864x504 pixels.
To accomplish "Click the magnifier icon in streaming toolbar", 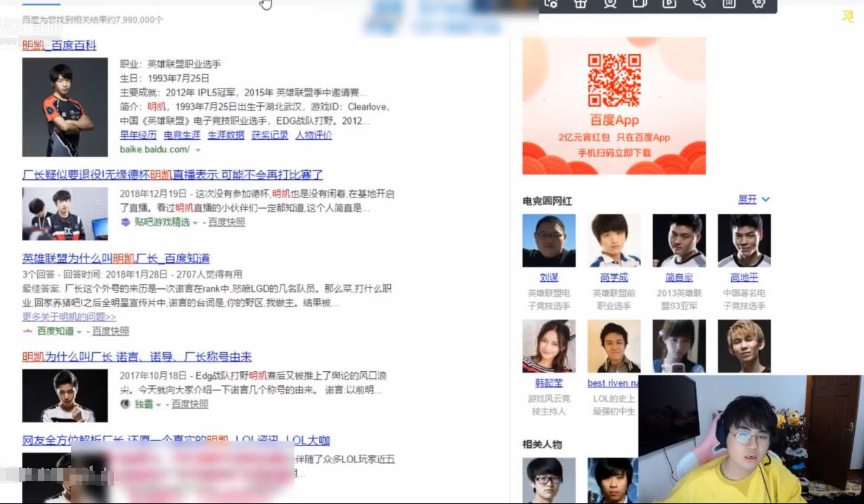I will pyautogui.click(x=699, y=4).
